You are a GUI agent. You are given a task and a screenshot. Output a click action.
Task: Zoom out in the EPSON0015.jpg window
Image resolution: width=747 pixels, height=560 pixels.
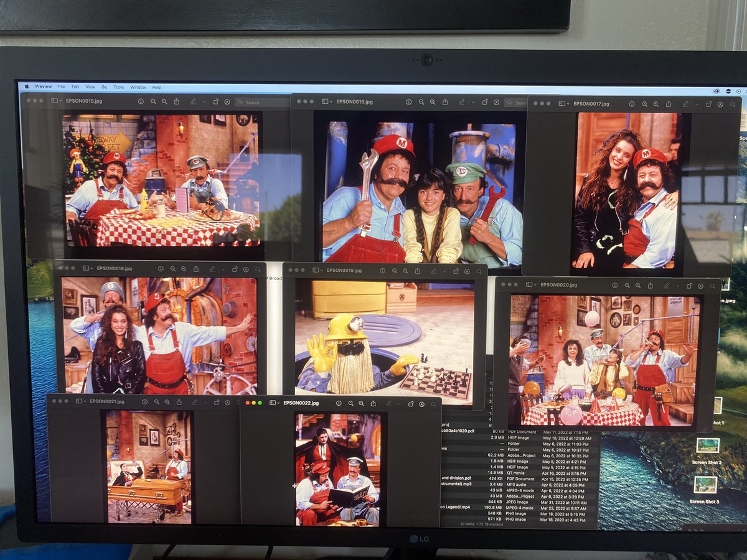(x=153, y=101)
